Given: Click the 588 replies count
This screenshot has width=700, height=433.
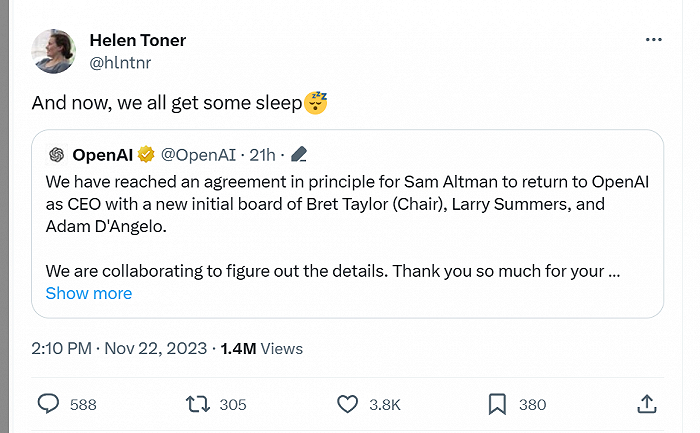Looking at the screenshot, I should [83, 404].
